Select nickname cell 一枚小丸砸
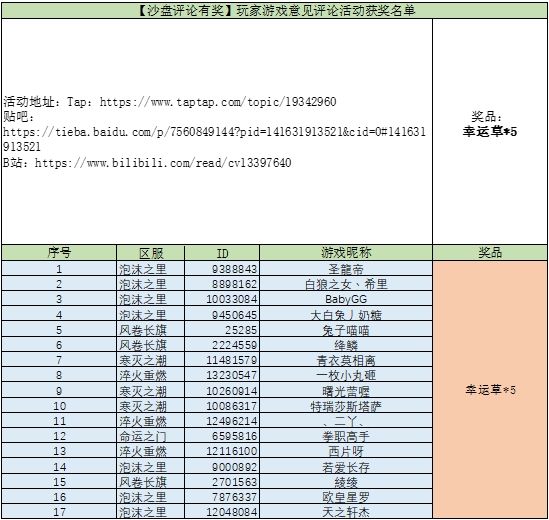This screenshot has width=549, height=520. pyautogui.click(x=346, y=375)
